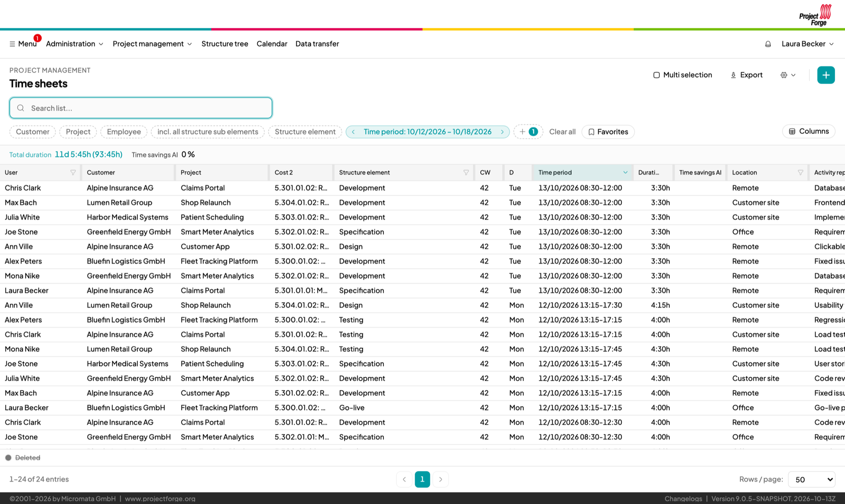Open the Rows per page dropdown
Screen dimensions: 845x504
812,479
